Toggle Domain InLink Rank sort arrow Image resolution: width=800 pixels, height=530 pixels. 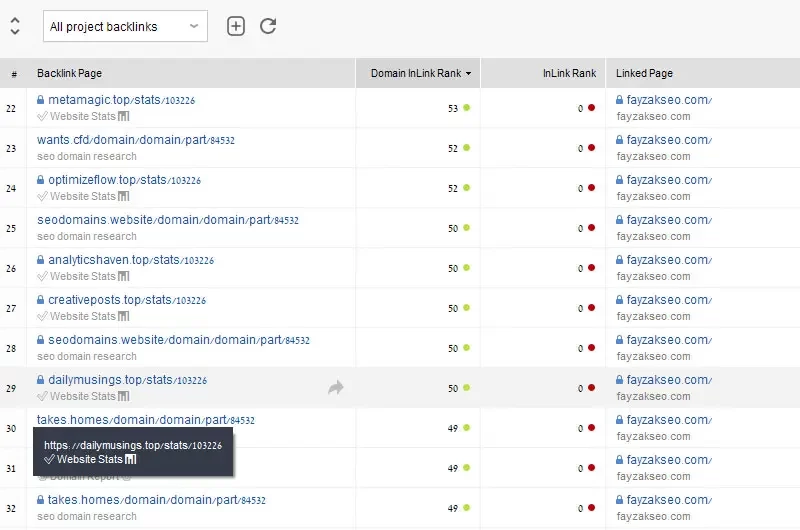pos(468,73)
